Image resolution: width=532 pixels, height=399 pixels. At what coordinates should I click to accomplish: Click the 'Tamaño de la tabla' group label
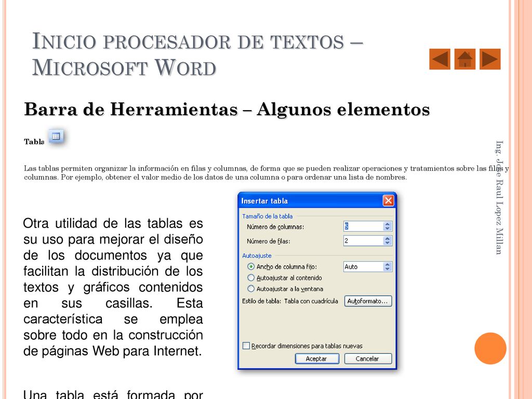pos(268,216)
